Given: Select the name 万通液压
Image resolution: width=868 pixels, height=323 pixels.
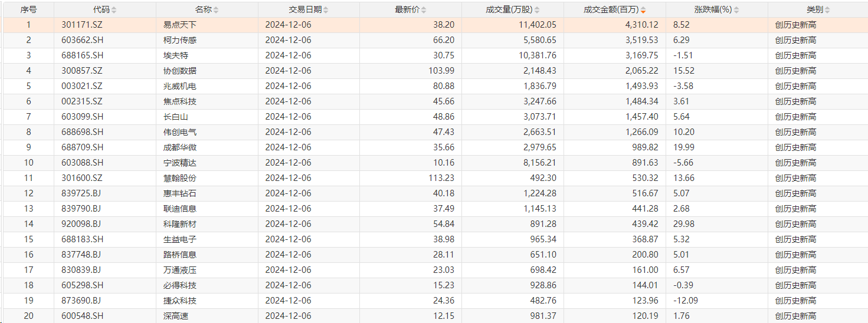Looking at the screenshot, I should tap(180, 270).
